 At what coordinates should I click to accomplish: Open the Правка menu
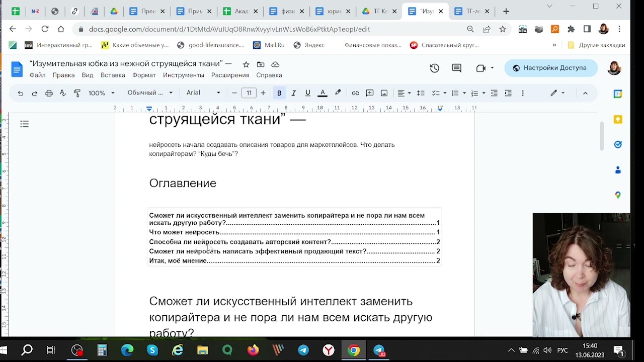coord(63,75)
